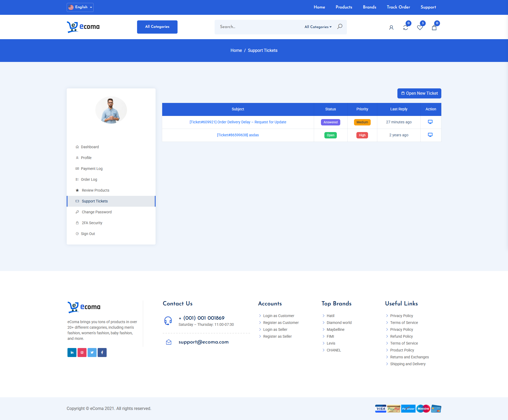
Task: View ticket #86599638 via monitor icon
Action: click(430, 135)
